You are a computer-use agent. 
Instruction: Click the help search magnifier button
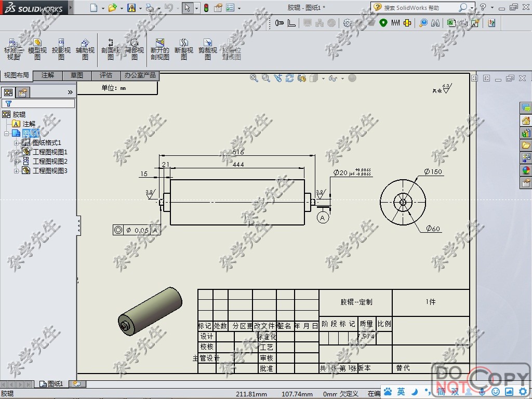click(x=463, y=7)
